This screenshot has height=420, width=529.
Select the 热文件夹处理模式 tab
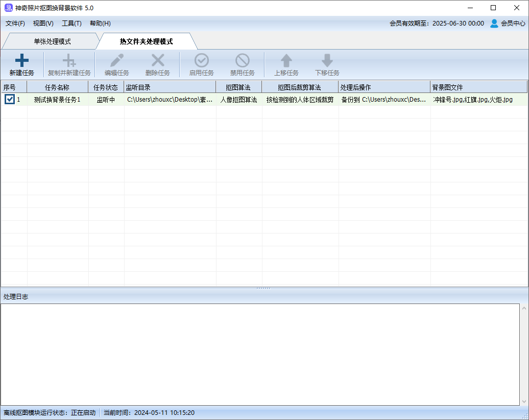(x=146, y=41)
